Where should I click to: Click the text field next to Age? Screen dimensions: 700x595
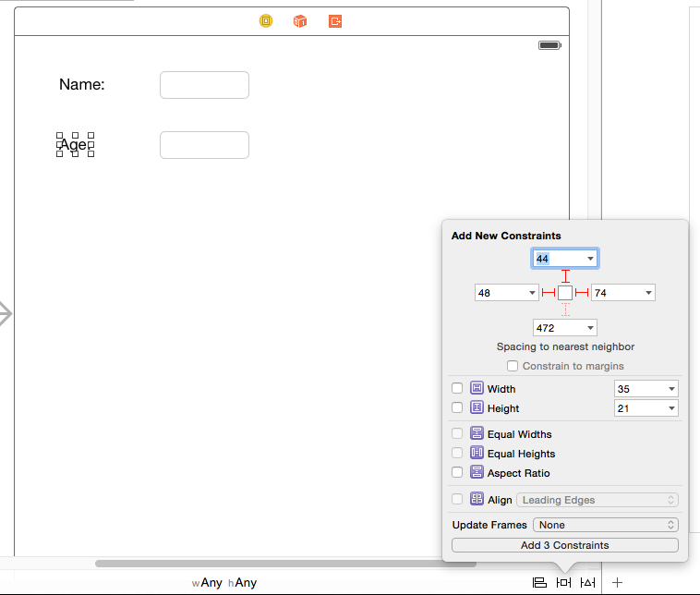pyautogui.click(x=204, y=145)
